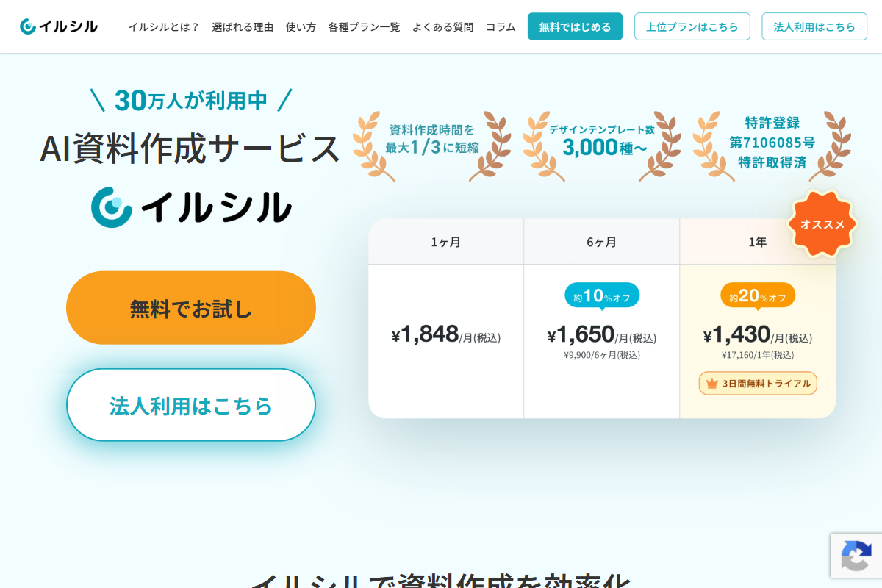Click header 法人利用はこちら button
This screenshot has height=588, width=882.
(x=814, y=26)
